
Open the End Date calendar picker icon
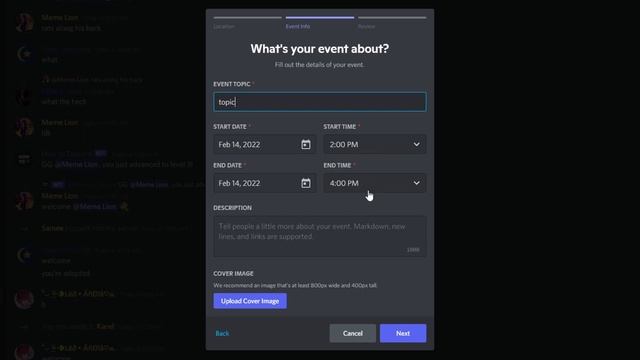[306, 183]
